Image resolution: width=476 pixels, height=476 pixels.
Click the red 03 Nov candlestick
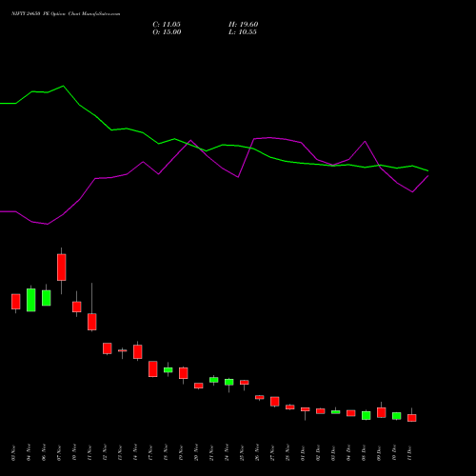coord(16,302)
